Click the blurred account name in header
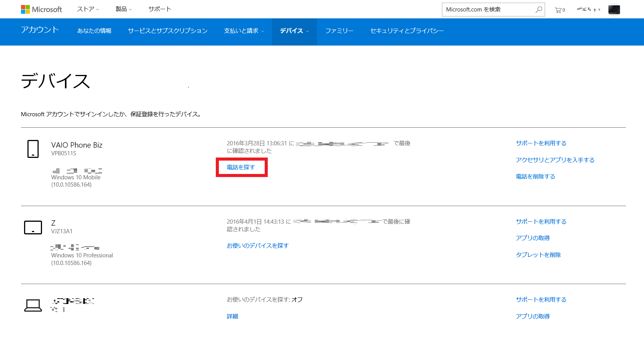Viewport: 644px width, 338px height. click(x=589, y=9)
